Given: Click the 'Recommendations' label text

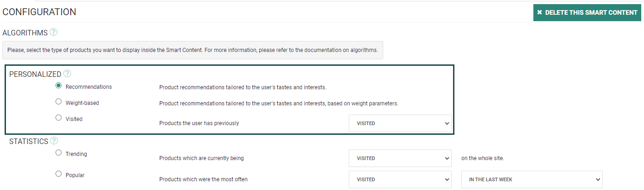Looking at the screenshot, I should coord(89,87).
